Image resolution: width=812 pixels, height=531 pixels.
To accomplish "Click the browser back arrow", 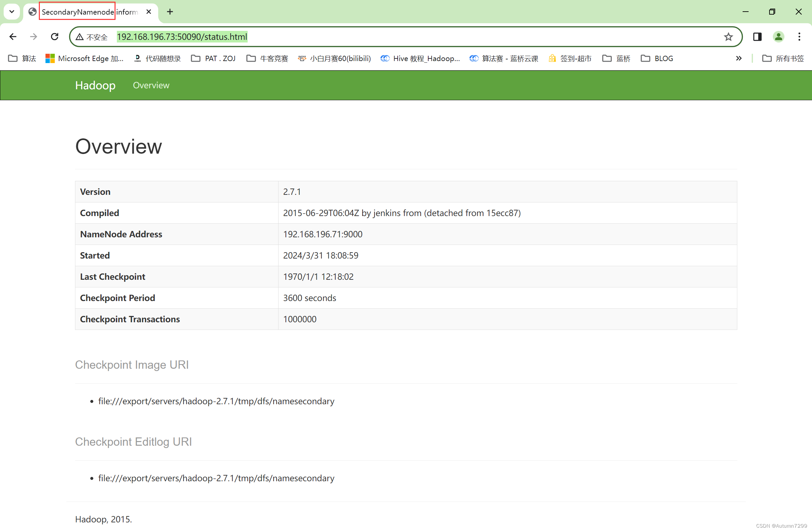I will (x=13, y=37).
